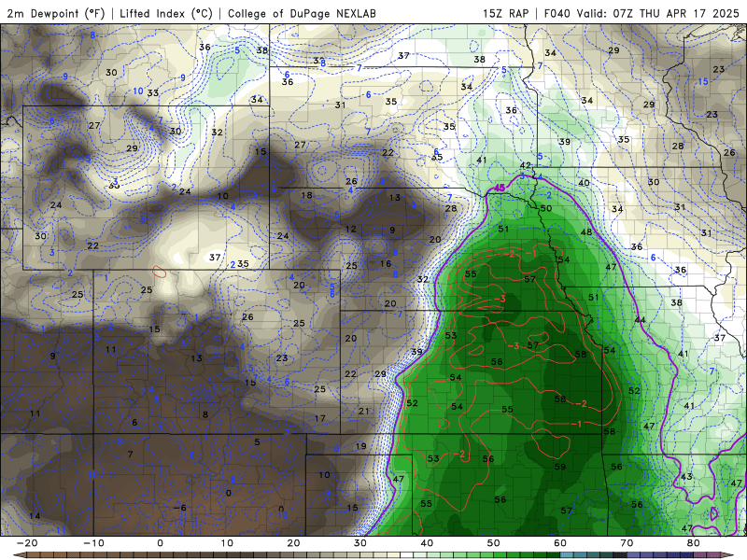Click the white swatch in the color bar
The width and height of the screenshot is (747, 560).
[407, 555]
